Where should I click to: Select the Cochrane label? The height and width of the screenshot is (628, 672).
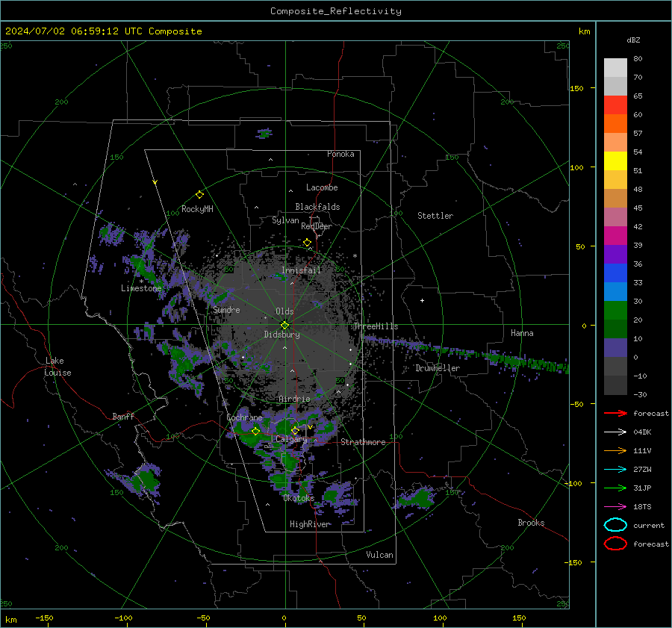pos(244,417)
